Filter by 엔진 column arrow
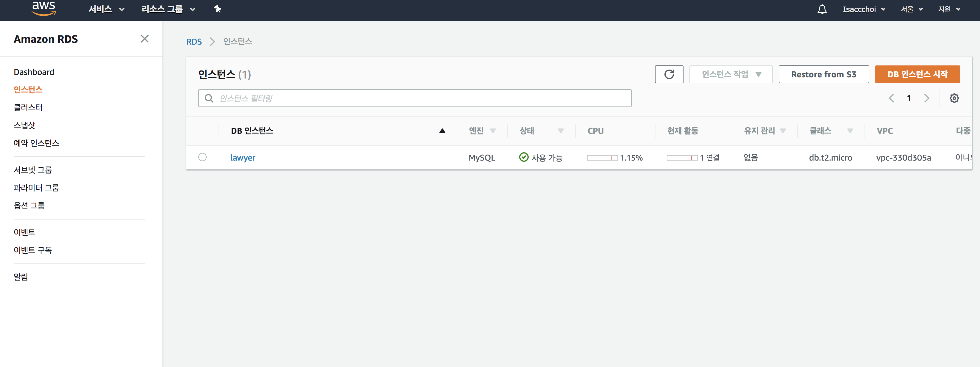This screenshot has height=367, width=980. point(493,131)
